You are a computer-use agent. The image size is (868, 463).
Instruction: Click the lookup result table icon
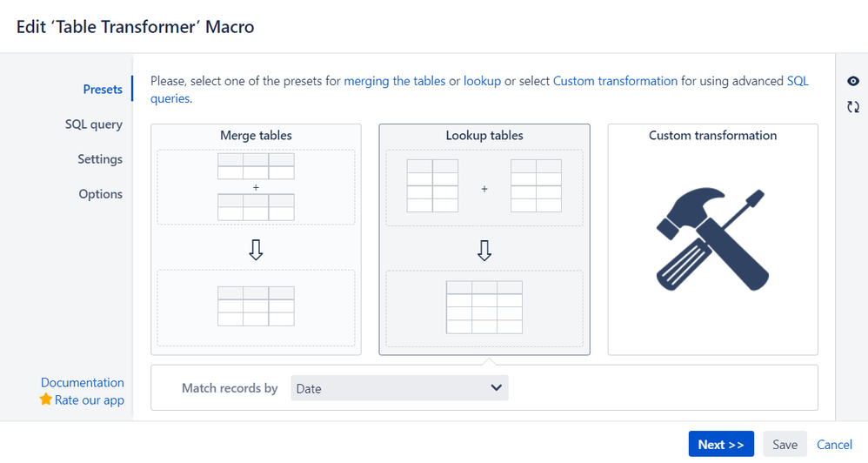pyautogui.click(x=484, y=307)
